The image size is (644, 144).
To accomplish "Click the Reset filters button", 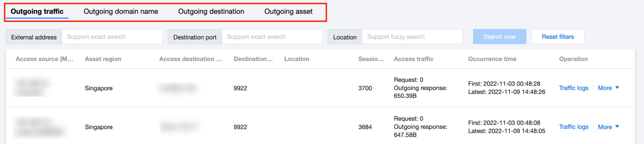I will point(558,37).
